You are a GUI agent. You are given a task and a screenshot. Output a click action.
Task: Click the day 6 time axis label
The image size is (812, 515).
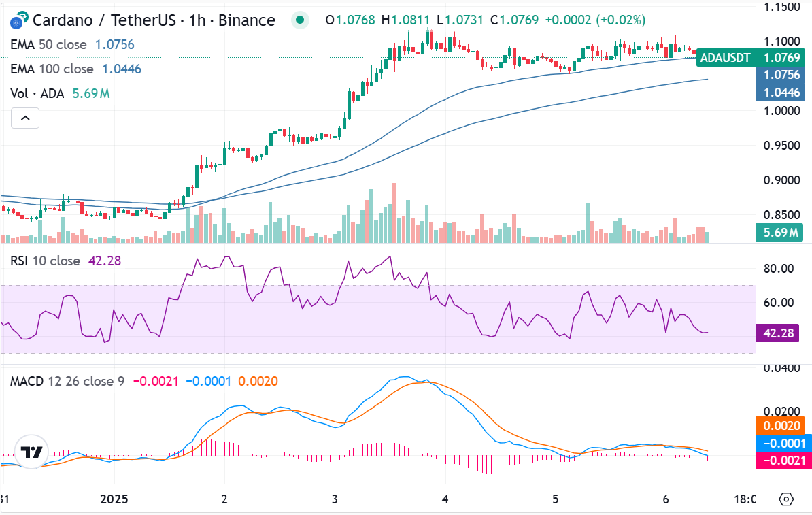click(666, 499)
